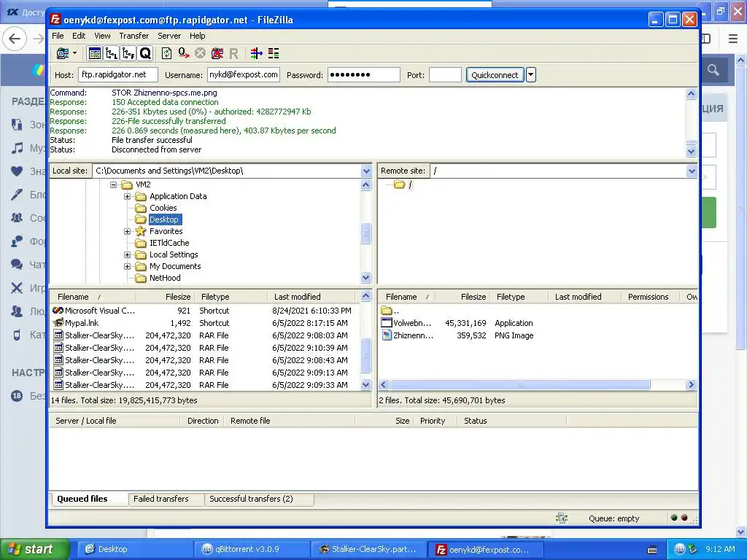Click message log scroll up arrow
The image size is (747, 560).
click(692, 94)
